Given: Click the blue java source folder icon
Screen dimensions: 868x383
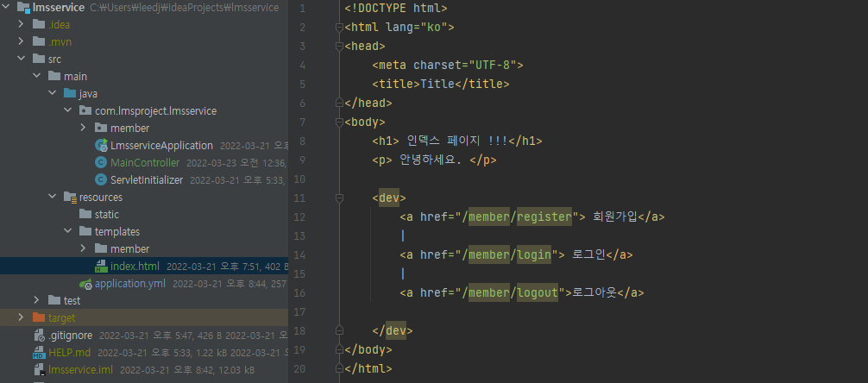Looking at the screenshot, I should click(x=69, y=93).
